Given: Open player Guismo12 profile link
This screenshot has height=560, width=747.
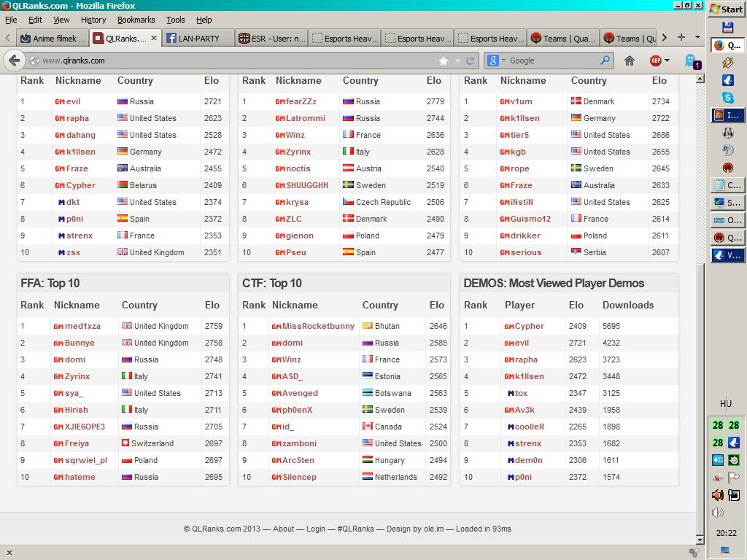Looking at the screenshot, I should 530,219.
